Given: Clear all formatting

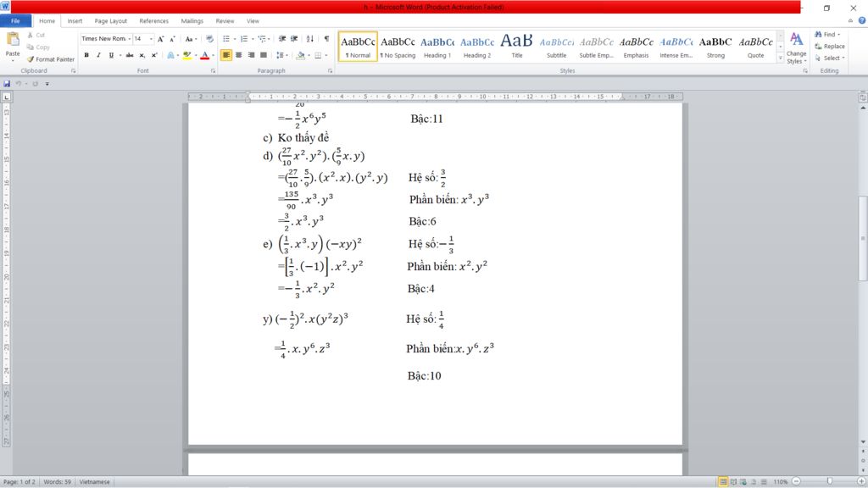Looking at the screenshot, I should (209, 39).
